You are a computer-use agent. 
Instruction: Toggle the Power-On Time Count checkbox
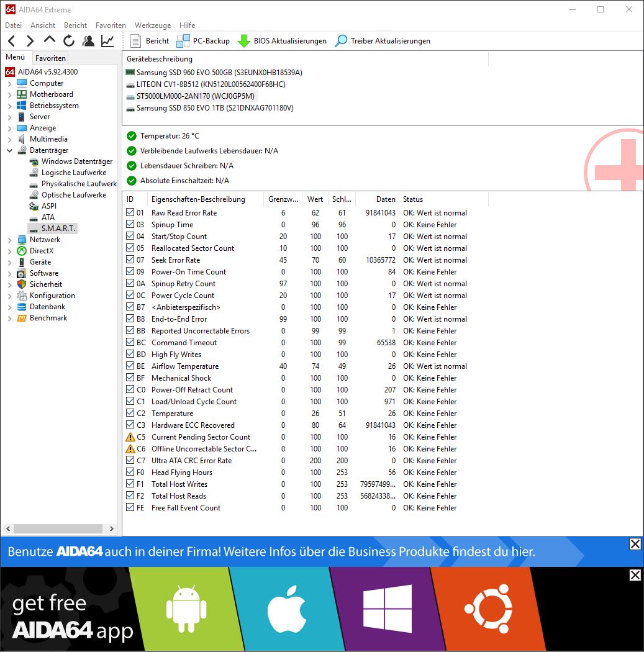coord(130,271)
